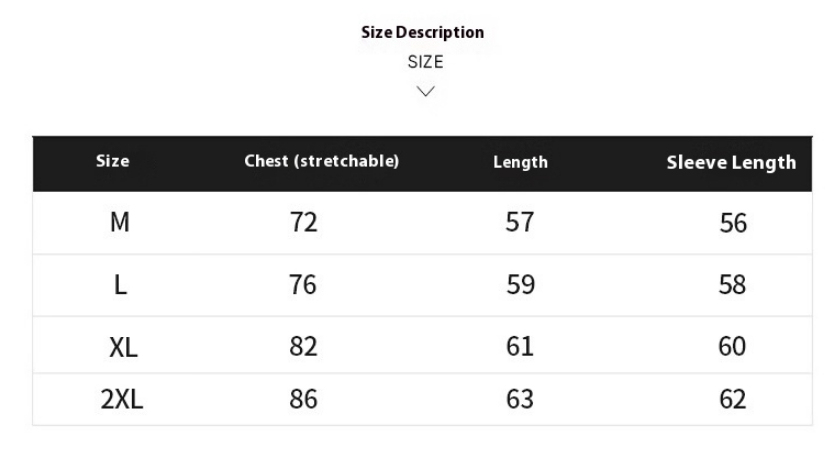Click the Sleeve Length column header

(731, 162)
